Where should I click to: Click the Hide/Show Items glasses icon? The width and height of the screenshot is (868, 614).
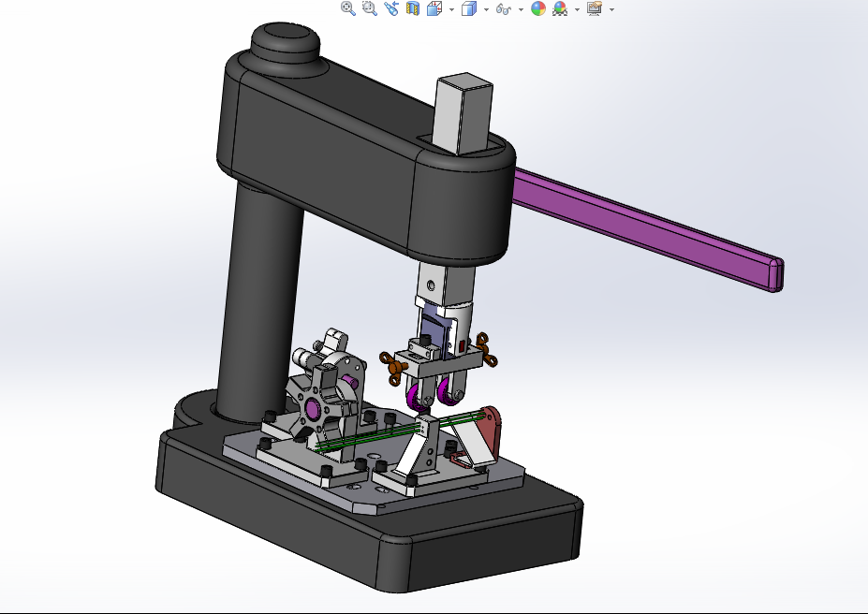pos(504,8)
